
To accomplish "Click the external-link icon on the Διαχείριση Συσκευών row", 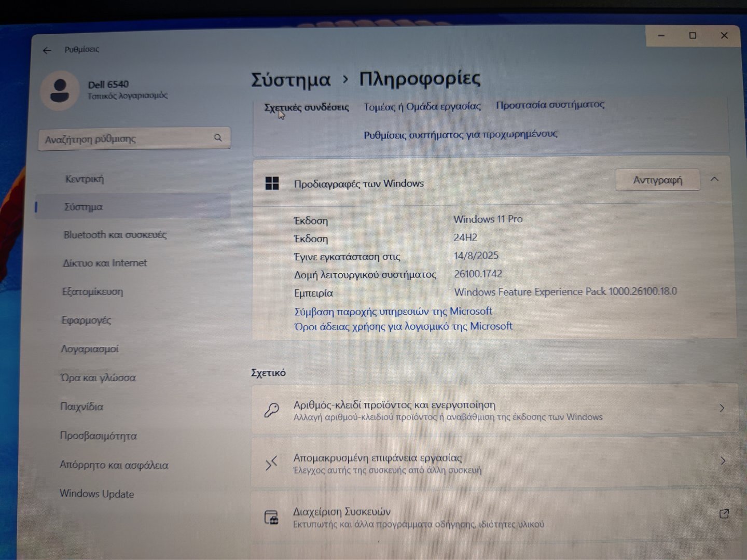I will [724, 514].
